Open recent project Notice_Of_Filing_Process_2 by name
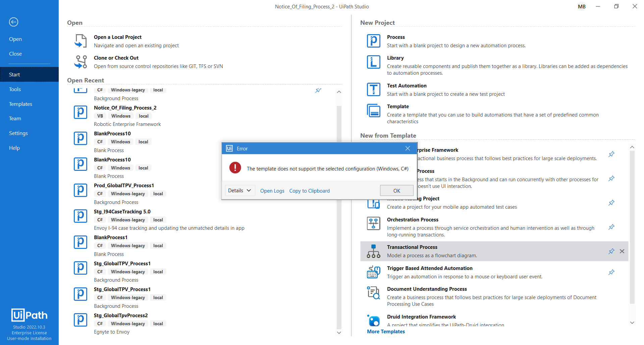 125,108
